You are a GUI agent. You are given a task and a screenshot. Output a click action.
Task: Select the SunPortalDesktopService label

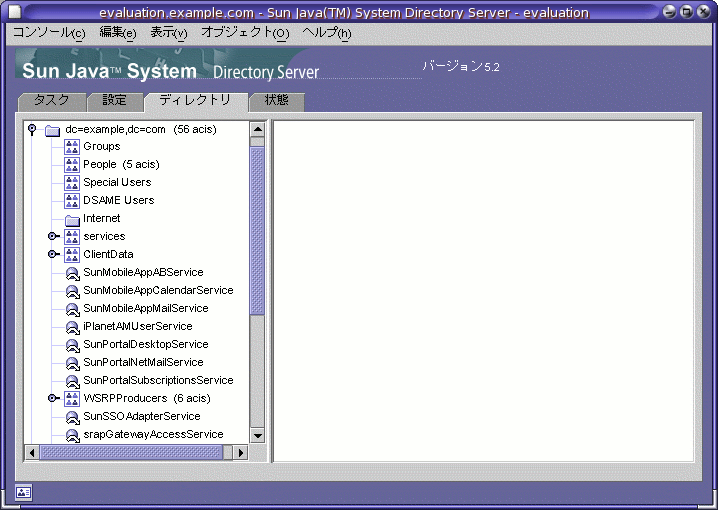point(146,344)
